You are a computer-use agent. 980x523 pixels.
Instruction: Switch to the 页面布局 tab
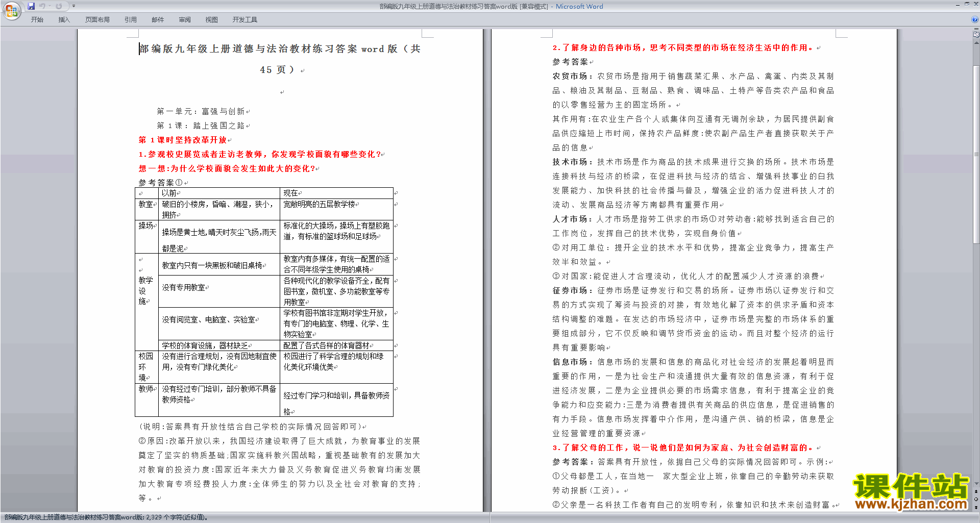pyautogui.click(x=97, y=20)
